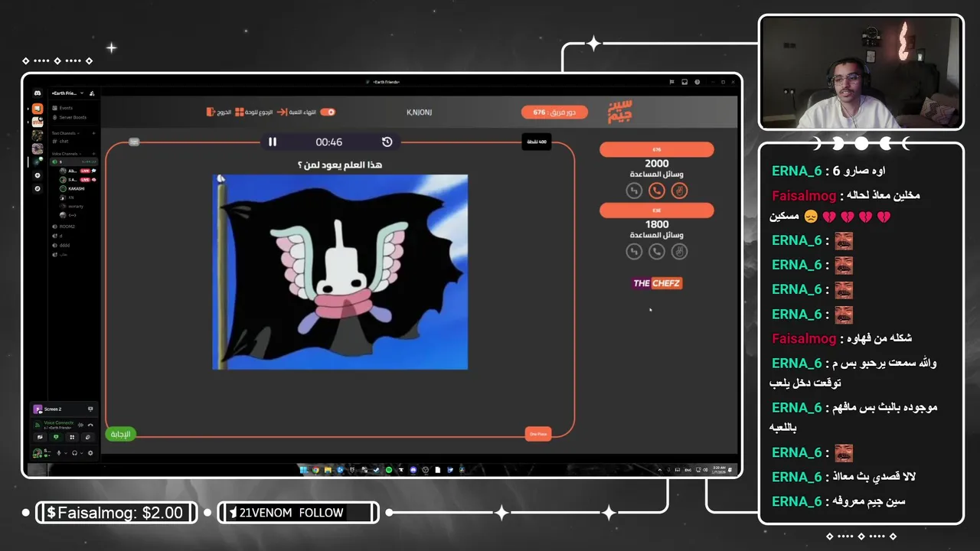Use team E3E two-answers hand lifeline
Image resolution: width=980 pixels, height=551 pixels.
tap(679, 251)
